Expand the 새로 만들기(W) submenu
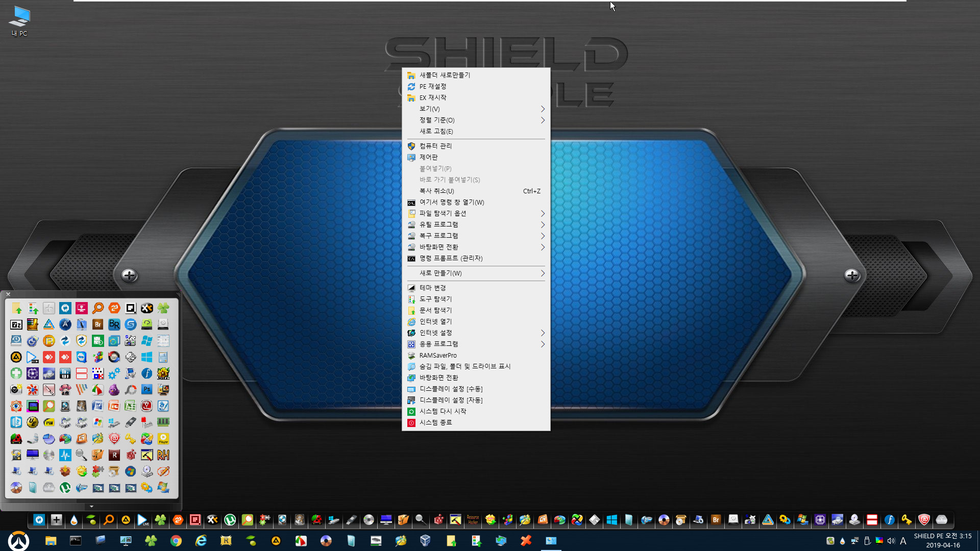 476,273
